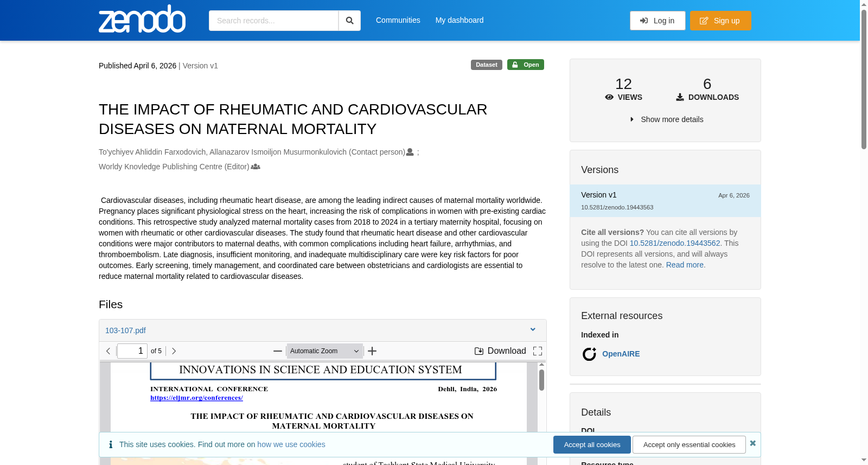Click the record title heading
Viewport: 868px width, 465px height.
[x=293, y=119]
